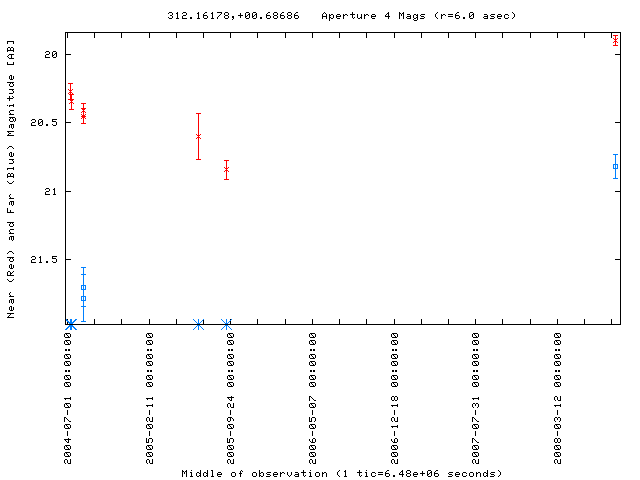
Task: Click the y-axis title 'Near (Red) and Far (Blue) Magnitude [AB]'
Action: click(x=11, y=179)
